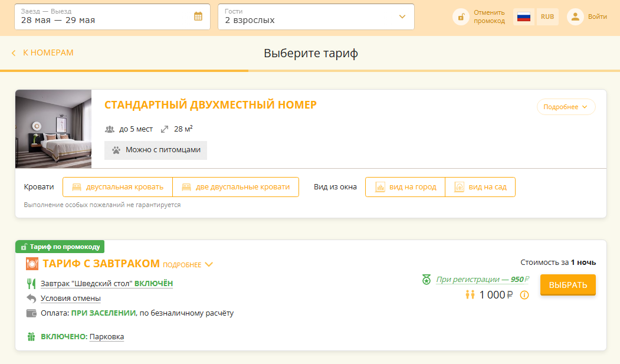The width and height of the screenshot is (620, 364).
Task: Click the Оплата: ПРИ ЗАСЕЛЕНИИ payment text
Action: (x=137, y=313)
